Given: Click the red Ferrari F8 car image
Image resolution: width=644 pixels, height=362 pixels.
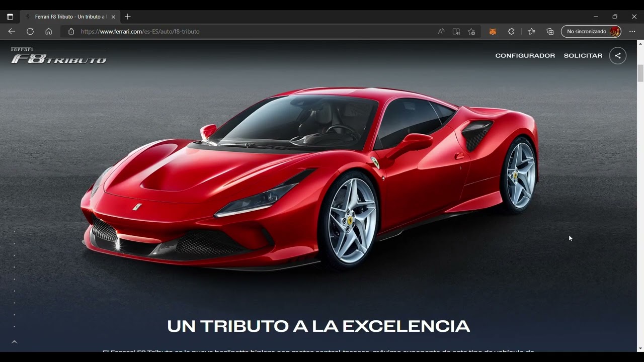Looking at the screenshot, I should (x=309, y=178).
